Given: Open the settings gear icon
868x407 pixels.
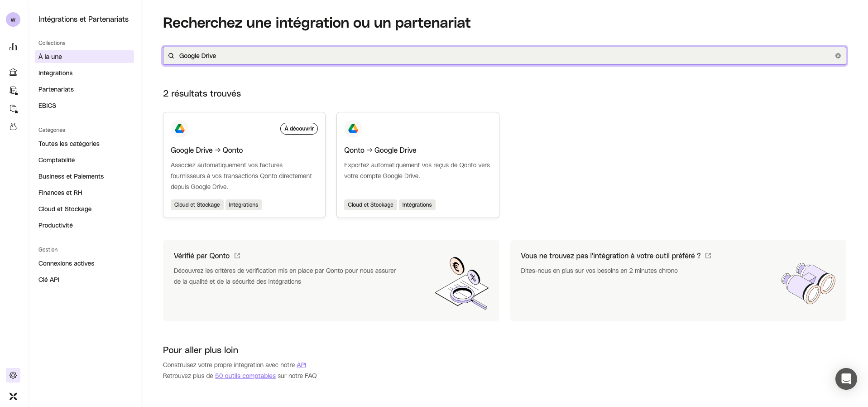Looking at the screenshot, I should point(13,375).
